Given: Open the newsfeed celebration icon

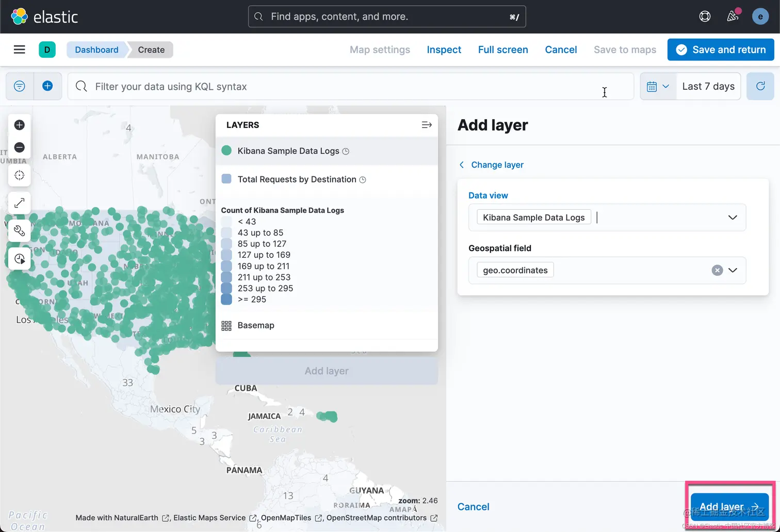Looking at the screenshot, I should pyautogui.click(x=733, y=16).
